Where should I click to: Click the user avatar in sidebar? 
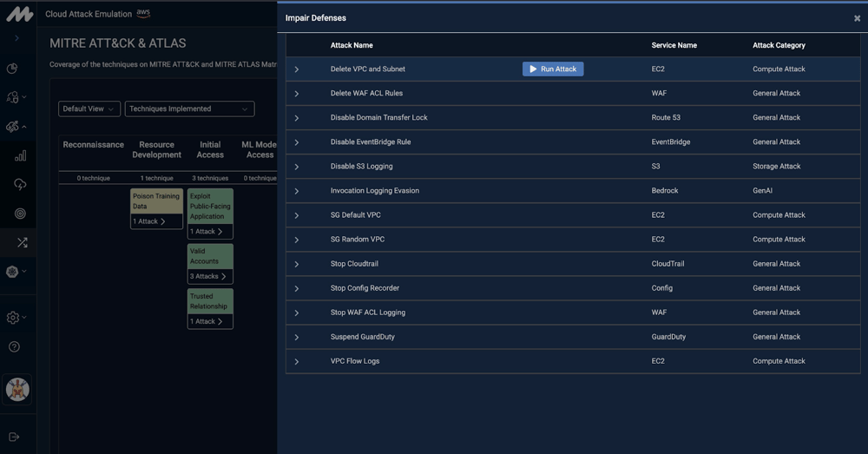tap(17, 389)
